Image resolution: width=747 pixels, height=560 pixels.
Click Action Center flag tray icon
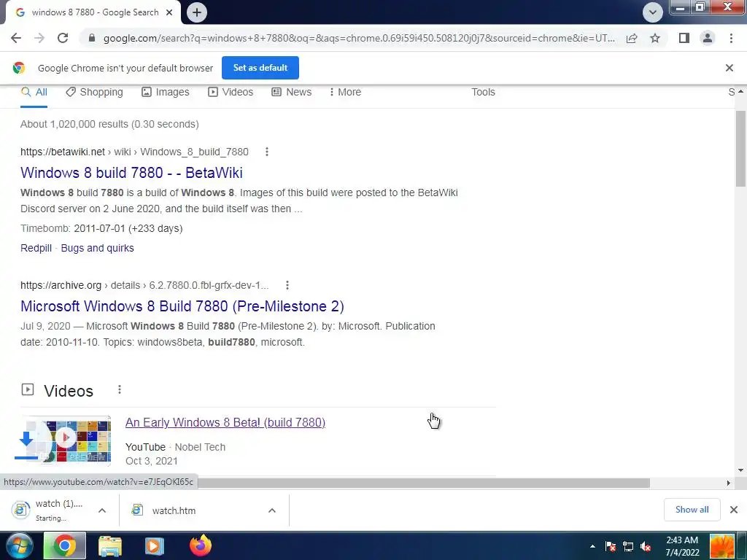[611, 547]
